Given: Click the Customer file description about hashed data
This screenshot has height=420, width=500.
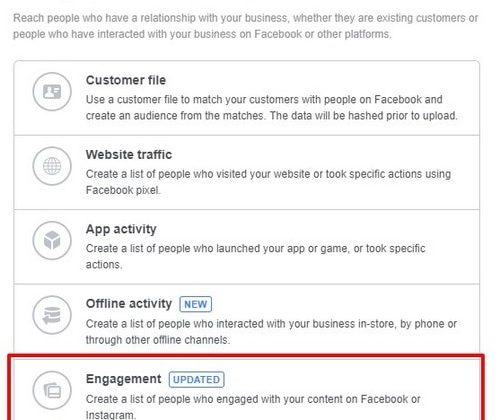Looking at the screenshot, I should 272,108.
